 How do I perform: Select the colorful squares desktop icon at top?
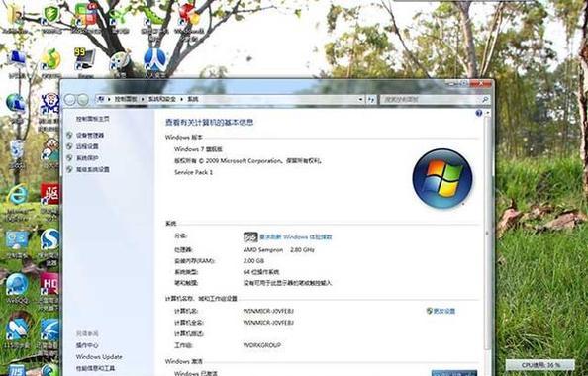86,14
